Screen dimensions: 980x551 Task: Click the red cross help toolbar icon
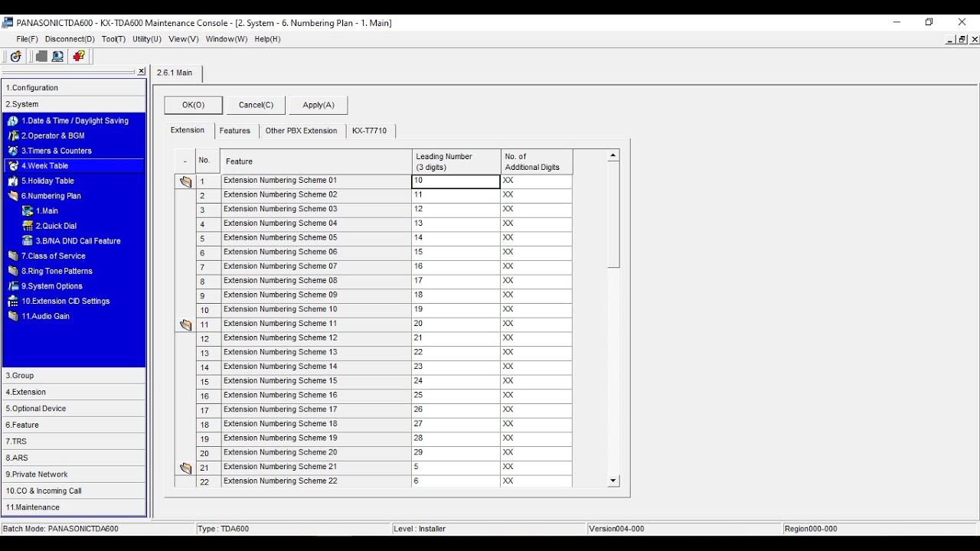pos(78,57)
